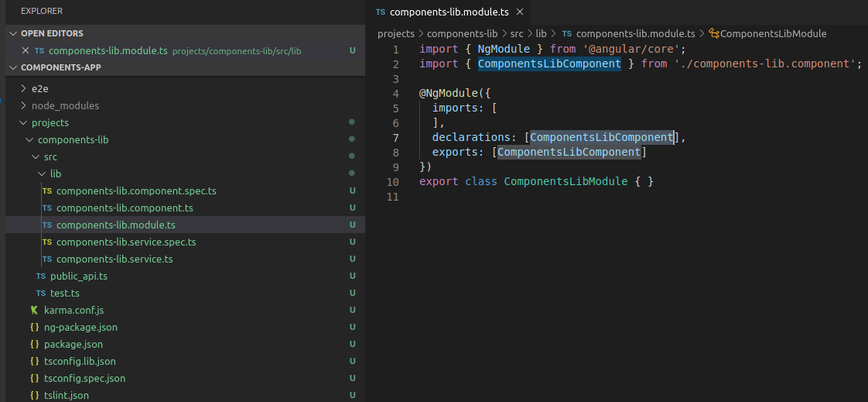The height and width of the screenshot is (402, 868).
Task: Click the TS icon next to public_api.ts
Action: point(41,276)
